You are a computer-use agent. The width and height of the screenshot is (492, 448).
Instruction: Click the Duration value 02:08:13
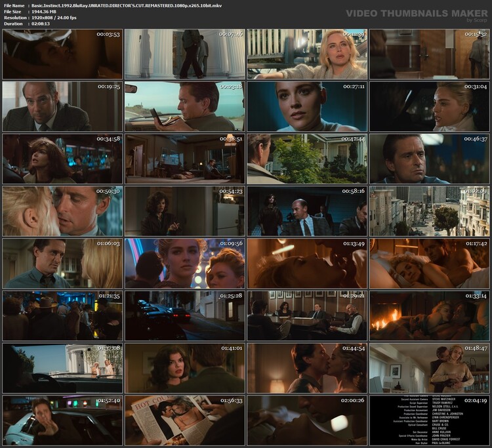(x=44, y=23)
